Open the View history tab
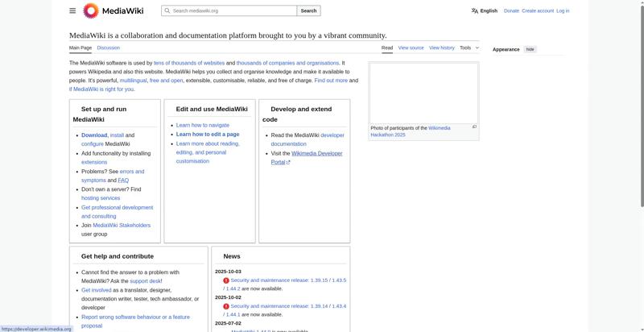 point(441,48)
